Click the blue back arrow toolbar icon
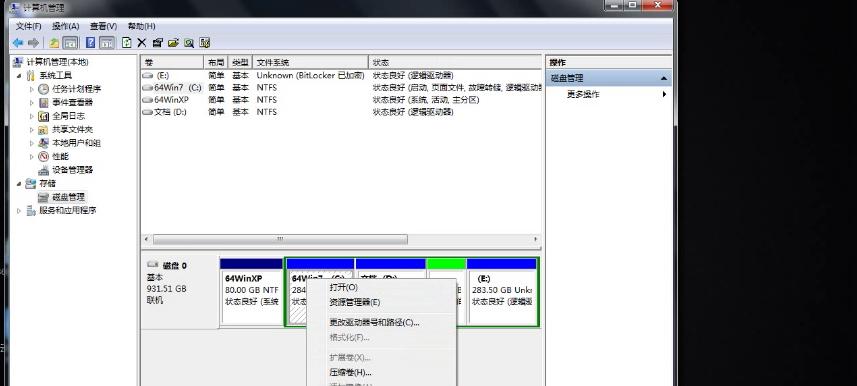Image resolution: width=857 pixels, height=386 pixels. (18, 43)
